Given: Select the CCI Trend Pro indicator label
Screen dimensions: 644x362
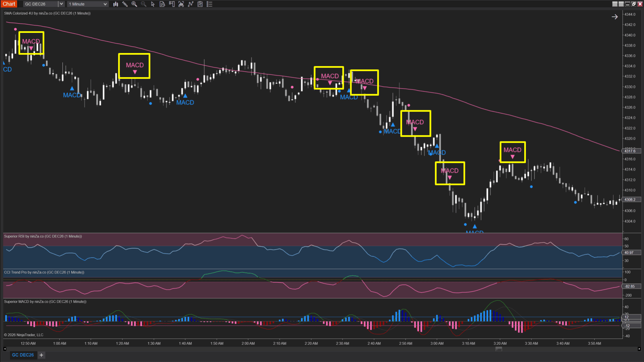Looking at the screenshot, I should point(44,272).
